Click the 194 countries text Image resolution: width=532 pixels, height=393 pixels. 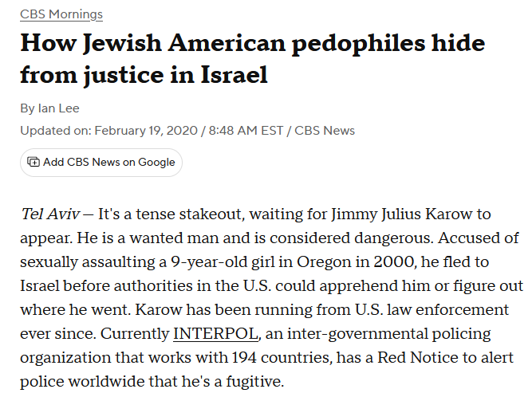pos(286,357)
